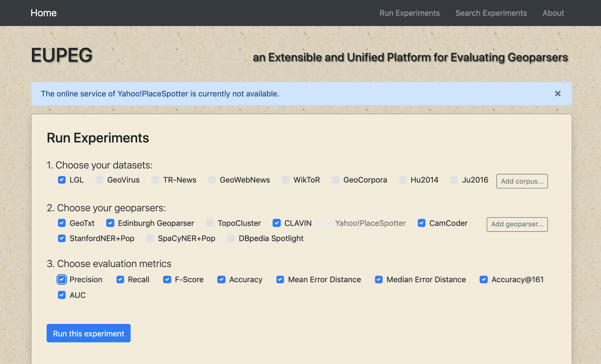This screenshot has height=364, width=601.
Task: Select the TR-News dataset checkbox
Action: (x=155, y=180)
